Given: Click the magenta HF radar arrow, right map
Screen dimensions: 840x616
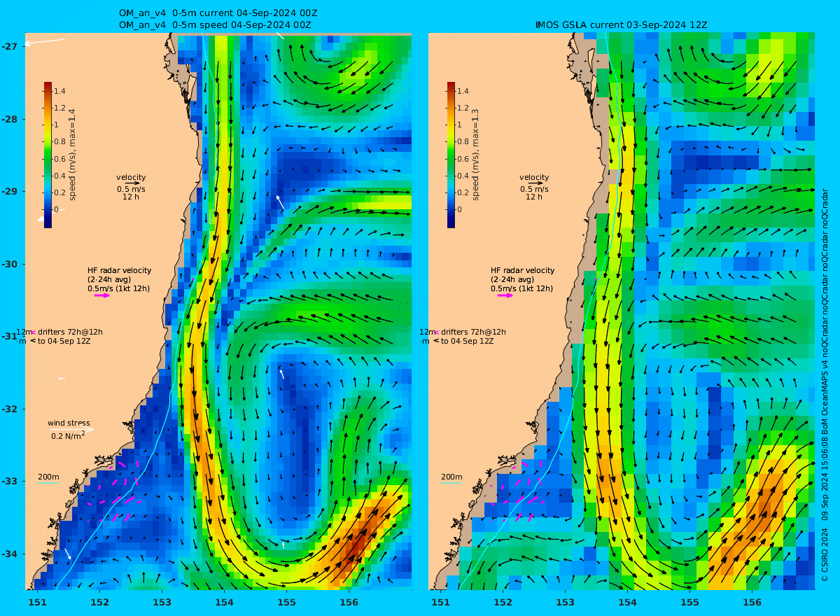Looking at the screenshot, I should [x=505, y=295].
